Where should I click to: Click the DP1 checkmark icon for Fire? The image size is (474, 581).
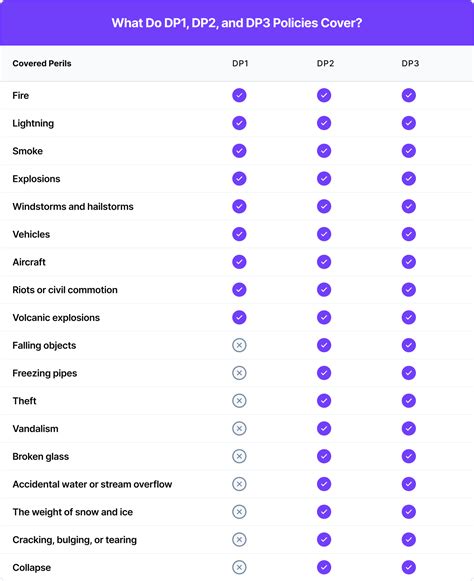(239, 95)
